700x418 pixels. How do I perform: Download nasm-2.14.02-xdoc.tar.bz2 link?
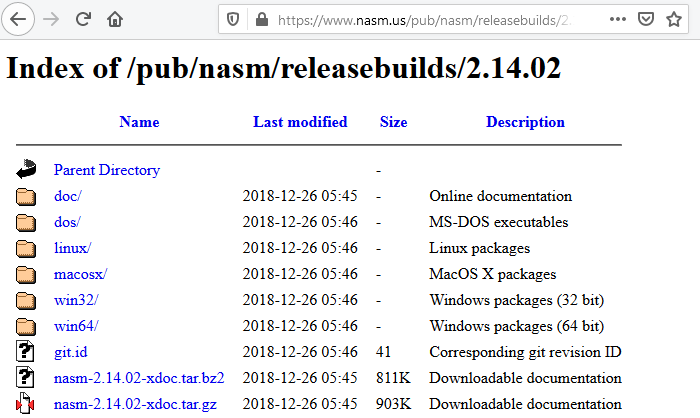coord(139,378)
